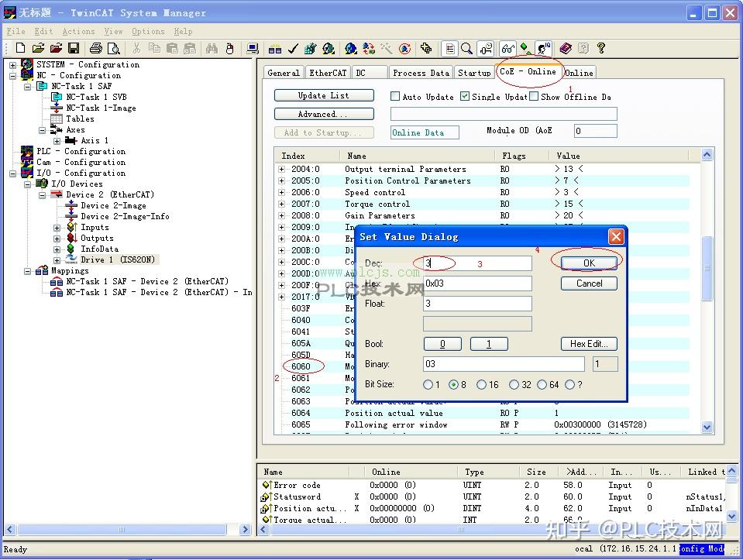Click the binoculars Find icon
Image resolution: width=743 pixels, height=560 pixels.
(212, 49)
